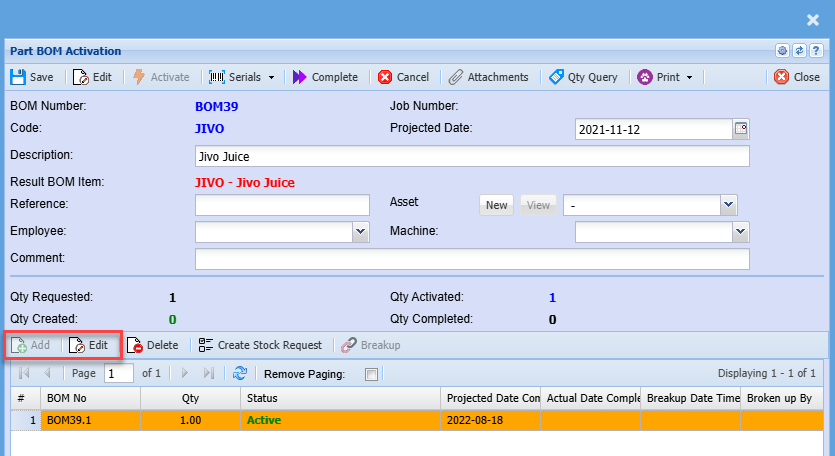
Task: Expand the Employee dropdown
Action: click(x=361, y=232)
